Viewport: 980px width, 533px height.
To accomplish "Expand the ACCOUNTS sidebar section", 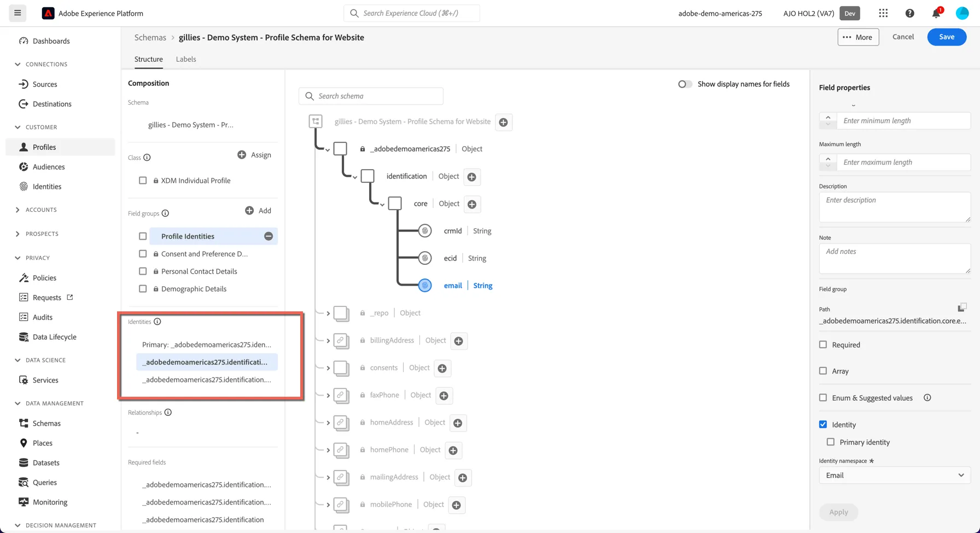I will pos(17,210).
